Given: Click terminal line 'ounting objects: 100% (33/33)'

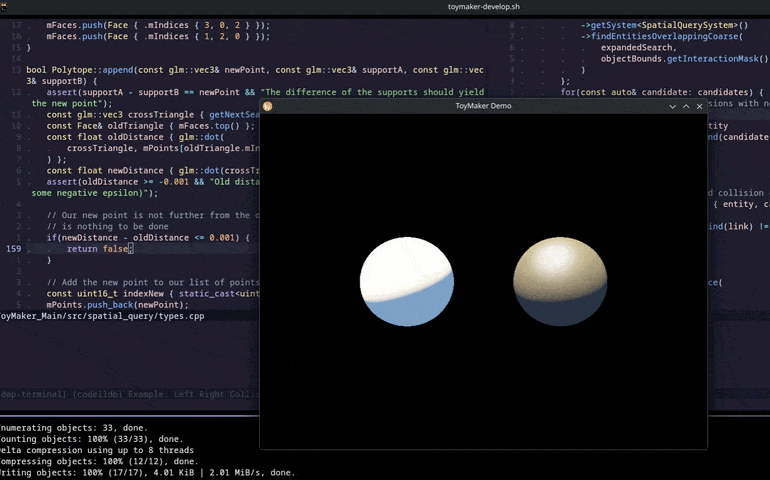Looking at the screenshot, I should click(x=92, y=440).
